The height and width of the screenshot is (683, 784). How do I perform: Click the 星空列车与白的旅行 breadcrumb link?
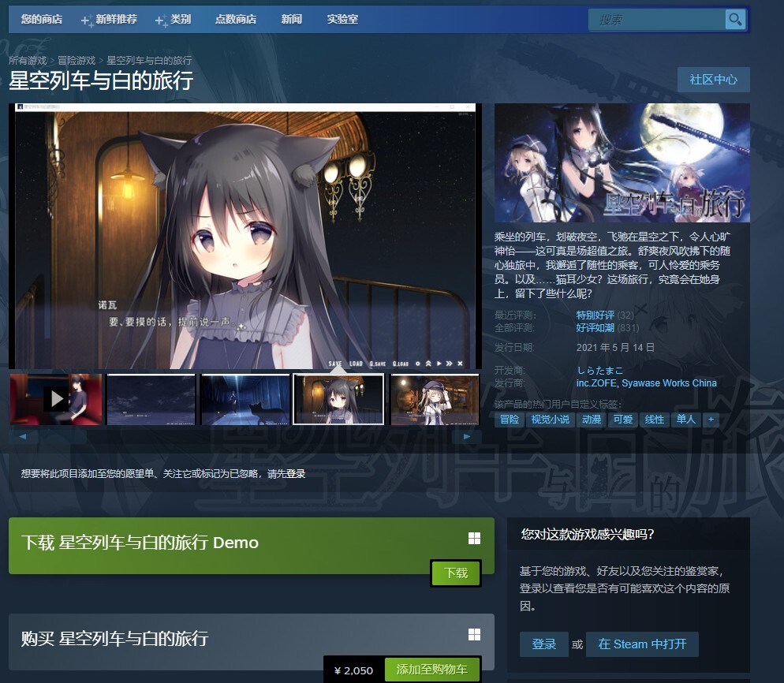pyautogui.click(x=149, y=61)
